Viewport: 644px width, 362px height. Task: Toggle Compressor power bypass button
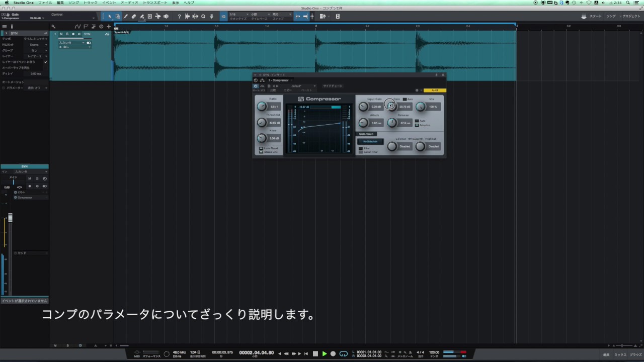[x=256, y=86]
